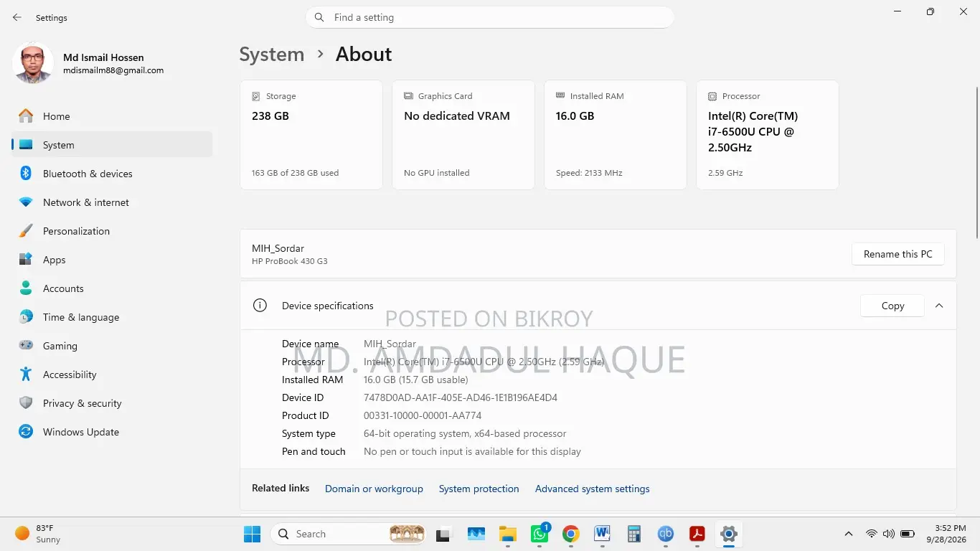980x551 pixels.
Task: Open Advanced system settings link
Action: pos(593,489)
